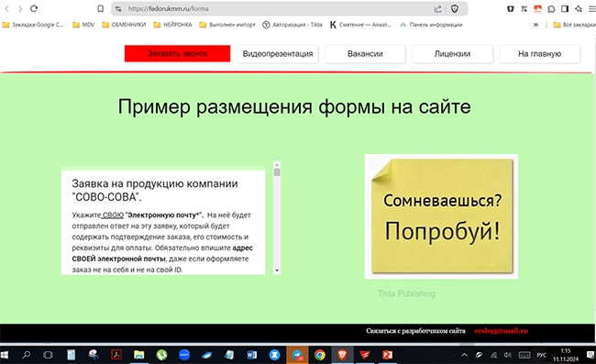Open the Видеопрезентация menu item
596x364 pixels.
tap(278, 53)
